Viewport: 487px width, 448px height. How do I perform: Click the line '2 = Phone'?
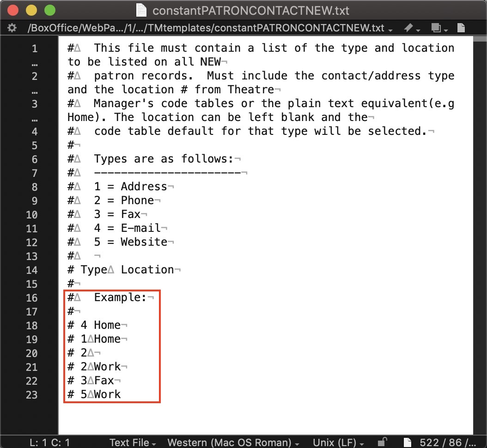124,200
